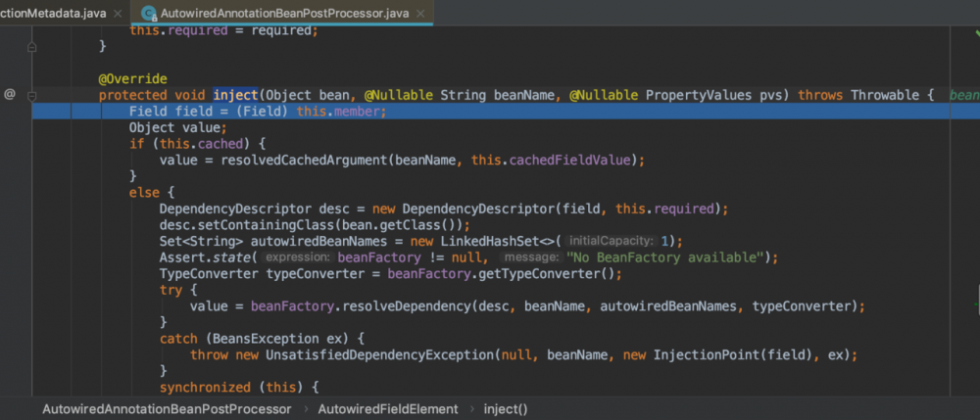This screenshot has height=420, width=980.
Task: Click the @Override annotation
Action: coord(132,78)
